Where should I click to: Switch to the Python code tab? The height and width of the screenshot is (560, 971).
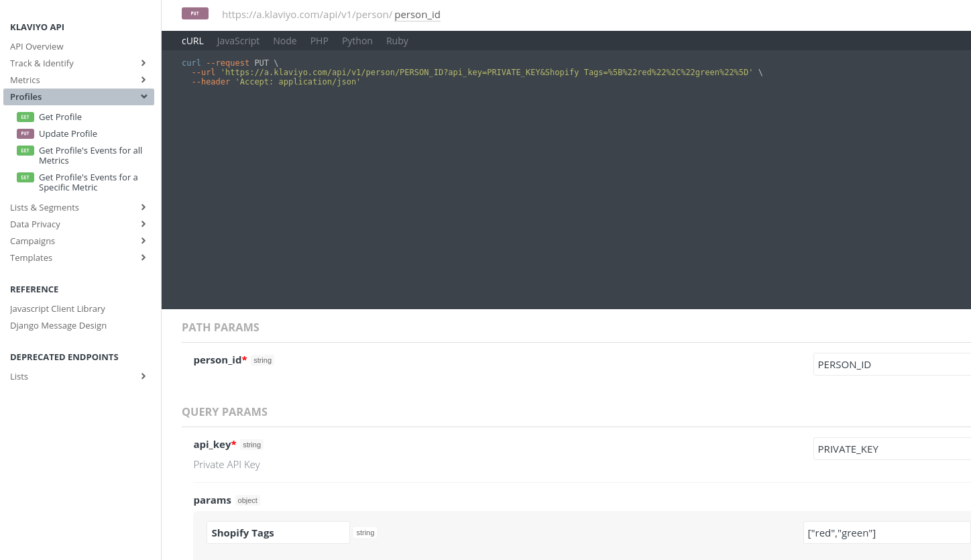pyautogui.click(x=357, y=41)
